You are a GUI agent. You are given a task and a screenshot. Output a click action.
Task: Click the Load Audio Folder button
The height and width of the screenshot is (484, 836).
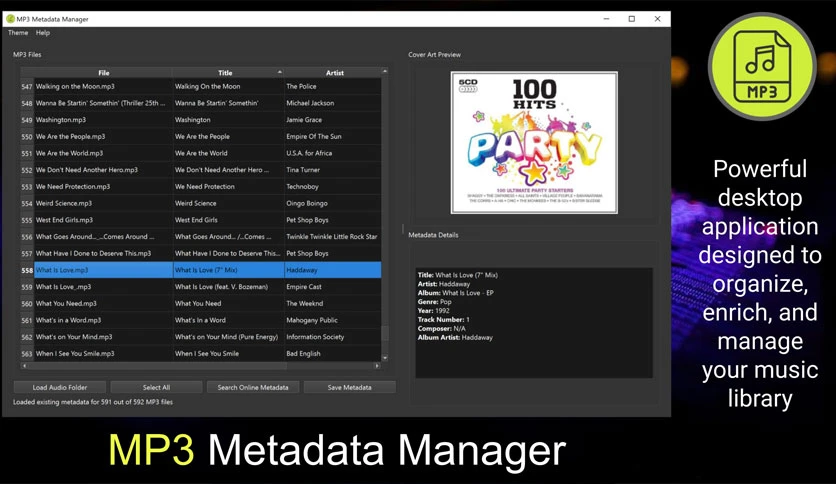point(60,388)
